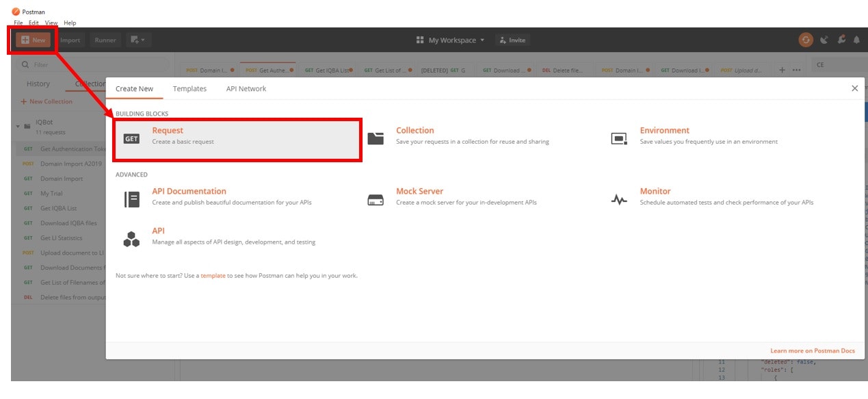
Task: Click the Monitor pulse icon
Action: 619,200
